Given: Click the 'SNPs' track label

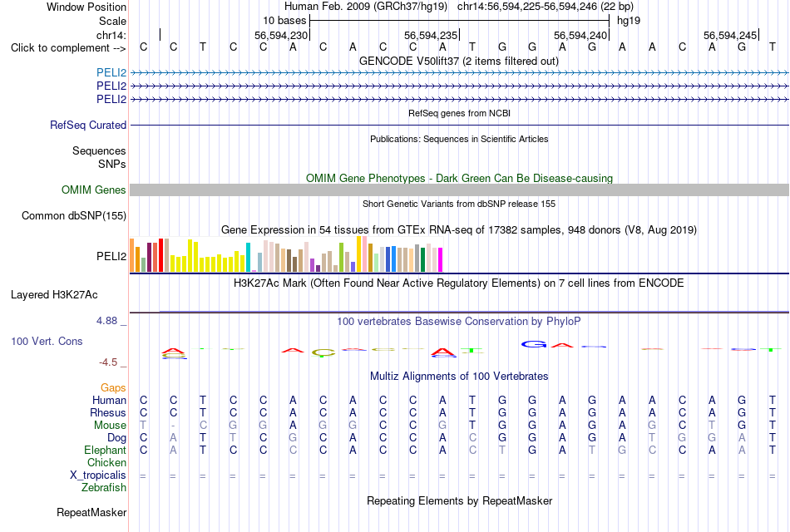Looking at the screenshot, I should coord(112,164).
